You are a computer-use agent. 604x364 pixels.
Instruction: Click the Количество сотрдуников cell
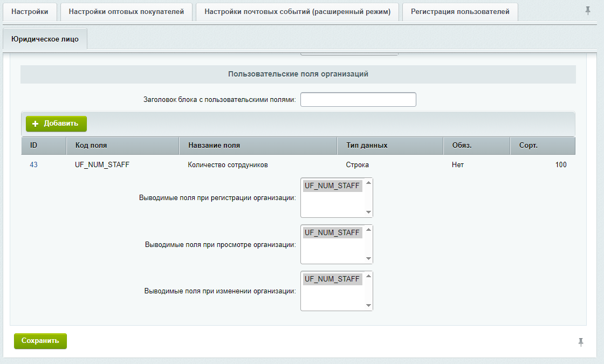click(x=228, y=165)
